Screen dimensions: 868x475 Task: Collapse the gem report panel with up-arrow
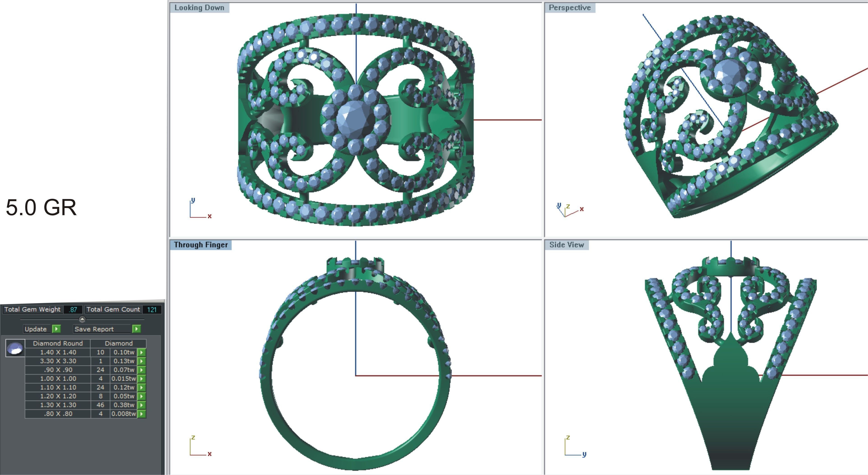82,319
